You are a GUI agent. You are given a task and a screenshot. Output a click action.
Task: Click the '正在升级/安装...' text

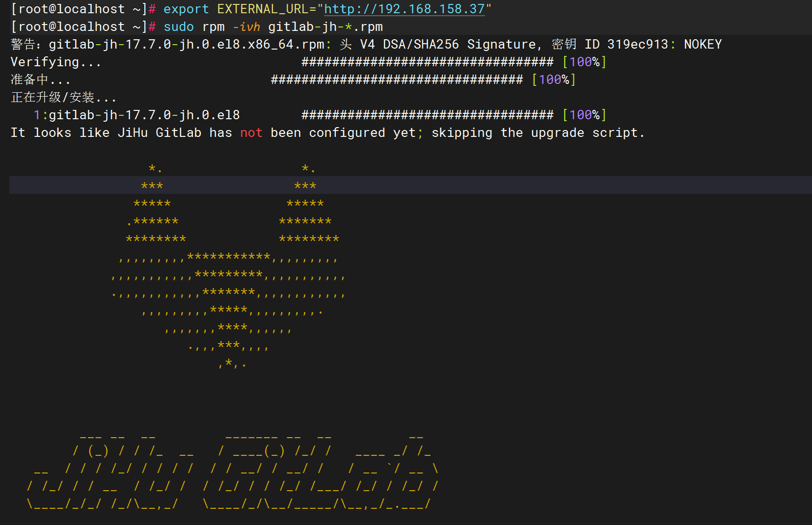63,98
